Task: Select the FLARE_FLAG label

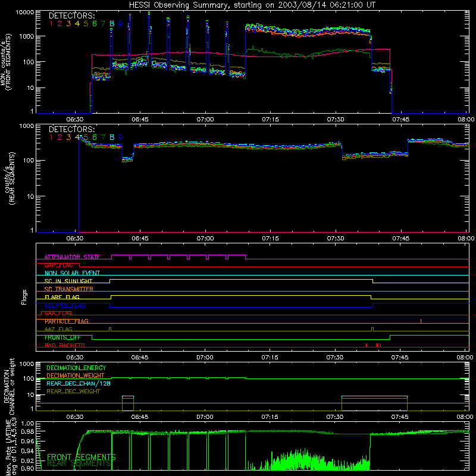Action: [x=62, y=297]
